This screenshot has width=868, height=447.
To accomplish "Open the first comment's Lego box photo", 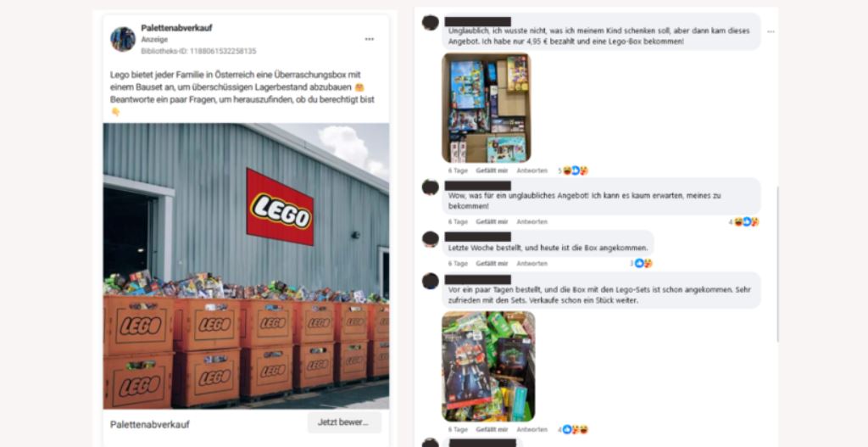I will point(486,108).
